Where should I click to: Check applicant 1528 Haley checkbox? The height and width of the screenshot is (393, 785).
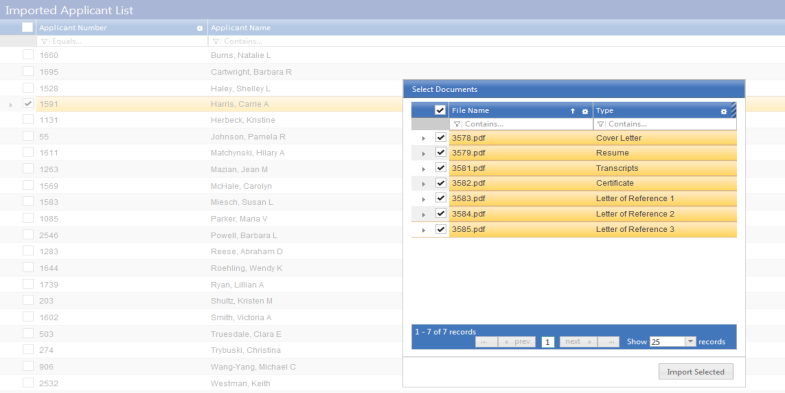(28, 88)
